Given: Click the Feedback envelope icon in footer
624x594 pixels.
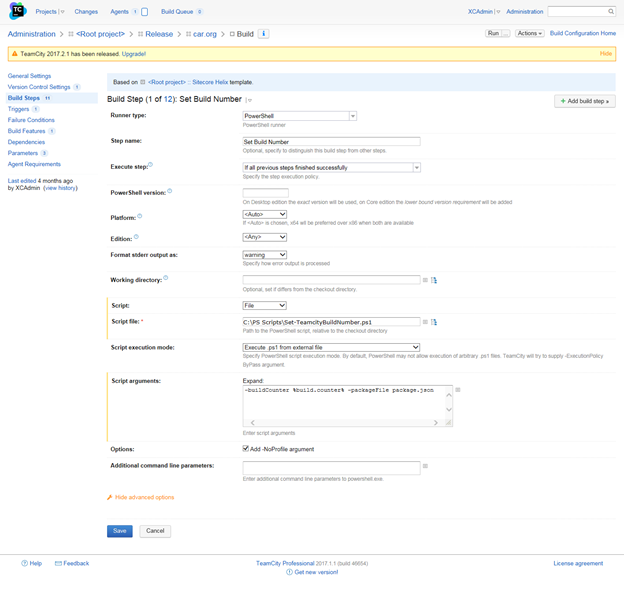Looking at the screenshot, I should (58, 563).
